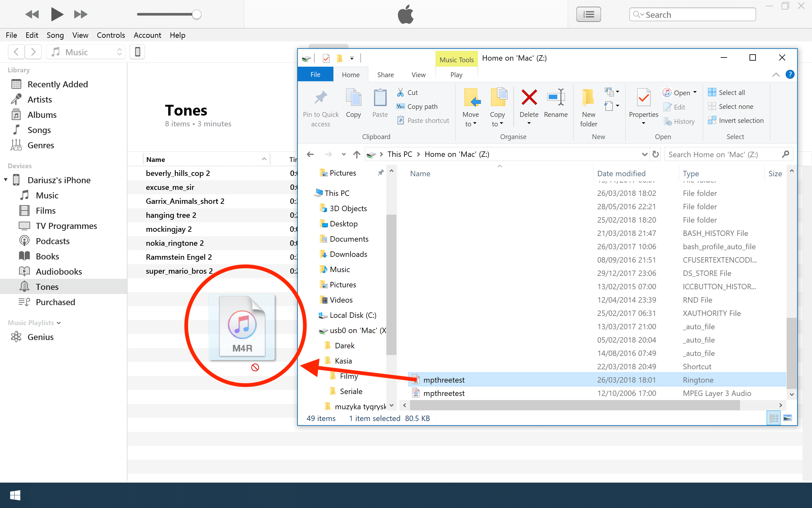This screenshot has width=812, height=508.
Task: Switch to the Music Tools Play tab
Action: pyautogui.click(x=456, y=75)
